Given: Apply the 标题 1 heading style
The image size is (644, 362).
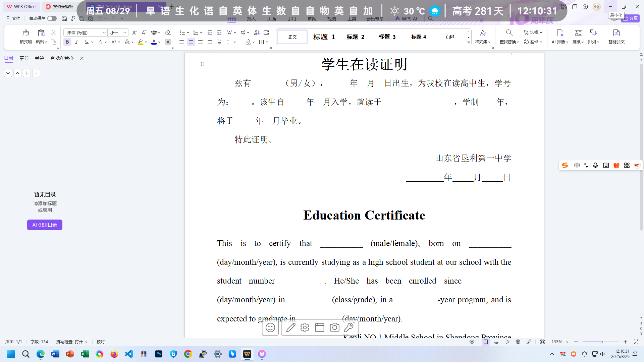Looking at the screenshot, I should (324, 37).
